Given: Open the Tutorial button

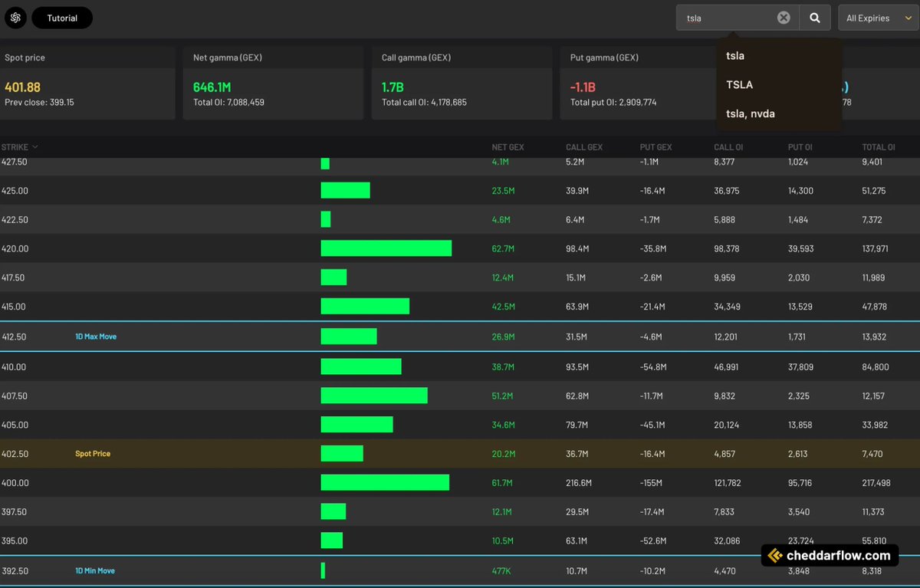Looking at the screenshot, I should (x=62, y=18).
